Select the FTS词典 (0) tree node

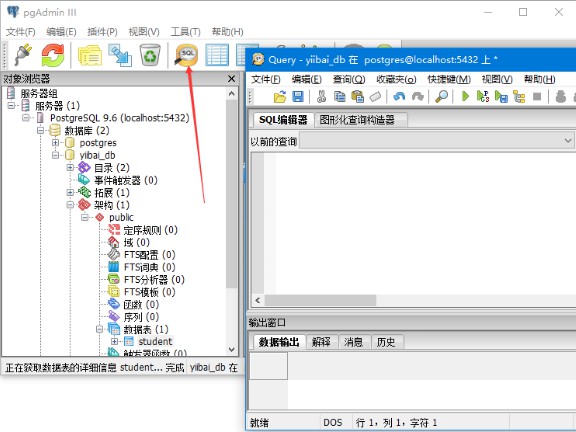(x=150, y=267)
